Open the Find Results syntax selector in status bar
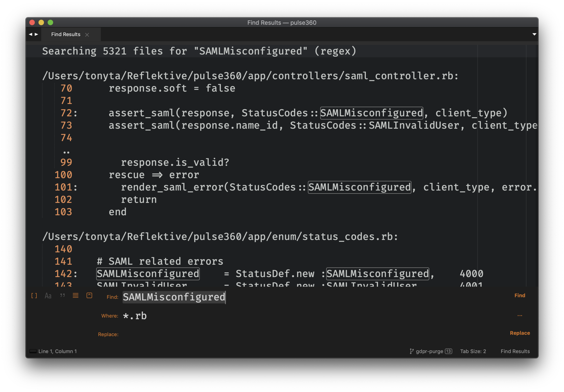 tap(515, 351)
